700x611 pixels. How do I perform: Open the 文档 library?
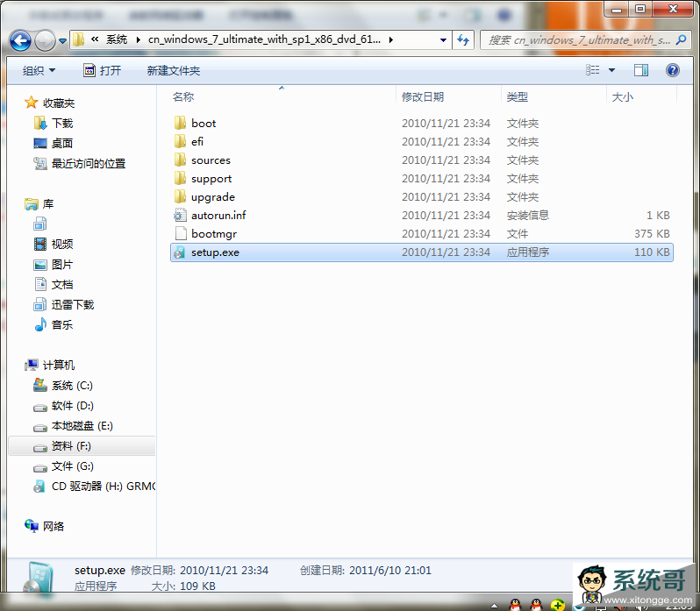click(62, 285)
